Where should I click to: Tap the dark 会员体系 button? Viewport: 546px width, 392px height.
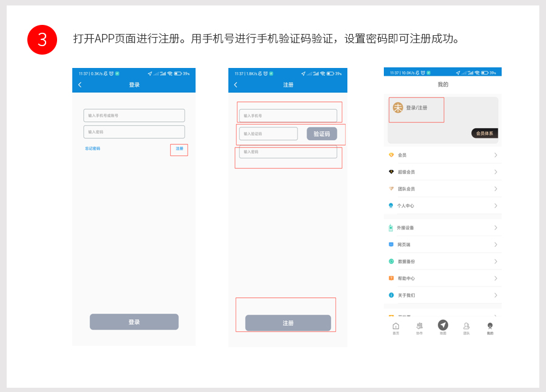(x=485, y=133)
